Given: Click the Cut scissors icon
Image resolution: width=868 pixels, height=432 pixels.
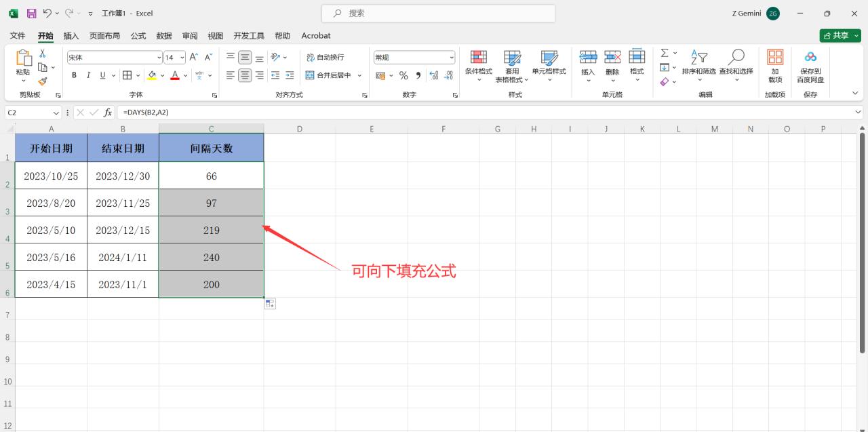Looking at the screenshot, I should [x=42, y=54].
